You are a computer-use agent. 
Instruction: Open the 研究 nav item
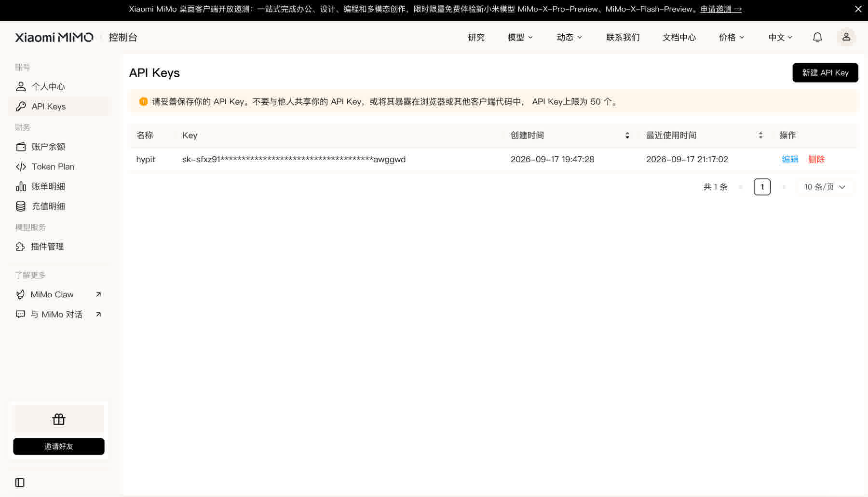(476, 37)
